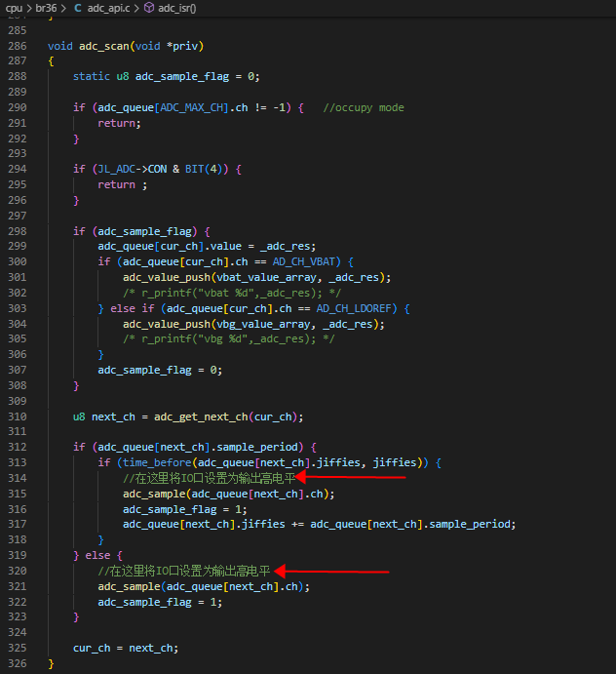Click Chinese comment on line 320
Image resolution: width=616 pixels, height=674 pixels.
tap(184, 571)
